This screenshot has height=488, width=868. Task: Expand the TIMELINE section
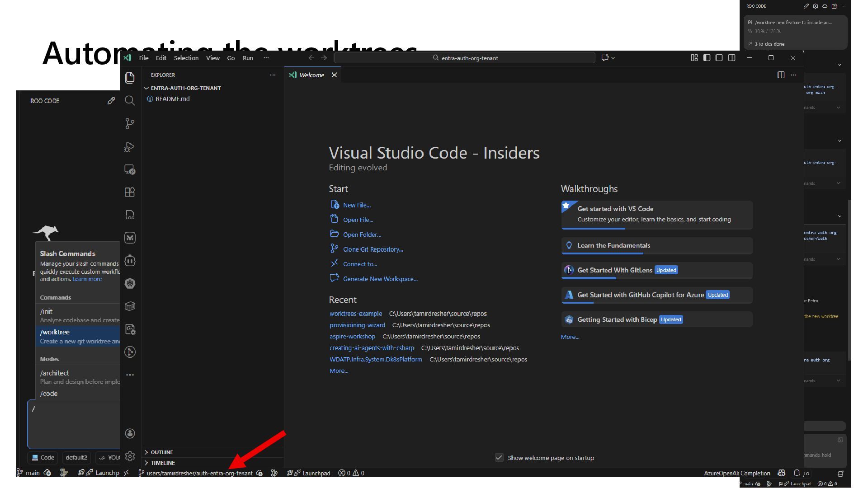(162, 463)
